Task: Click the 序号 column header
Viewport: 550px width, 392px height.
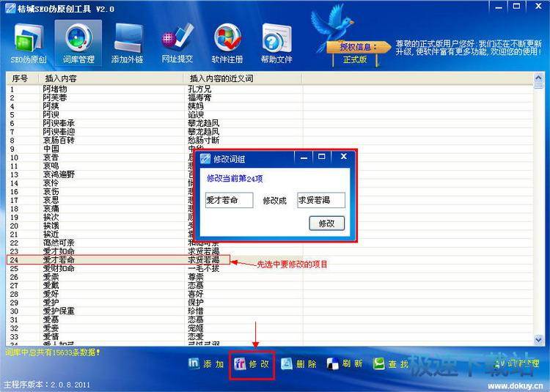Action: pos(22,78)
